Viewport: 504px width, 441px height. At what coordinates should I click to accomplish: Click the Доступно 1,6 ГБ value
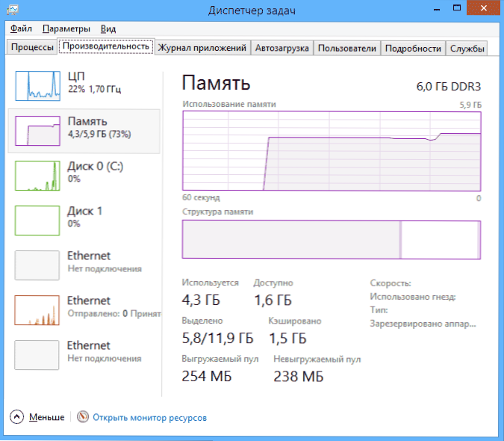coord(273,300)
